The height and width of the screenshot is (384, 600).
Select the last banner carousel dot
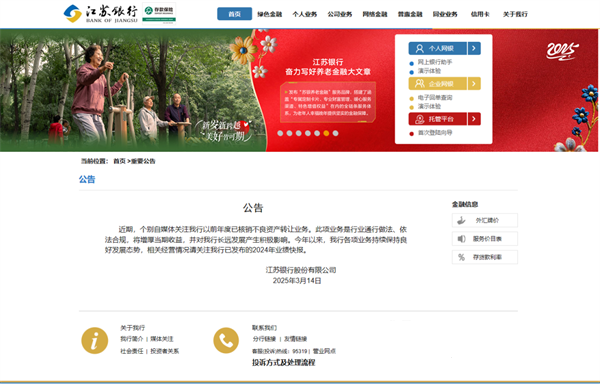pyautogui.click(x=336, y=133)
